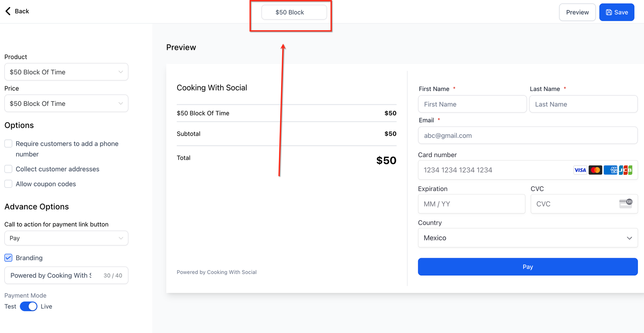Click the Preview button in header
This screenshot has height=333, width=644.
click(x=577, y=12)
